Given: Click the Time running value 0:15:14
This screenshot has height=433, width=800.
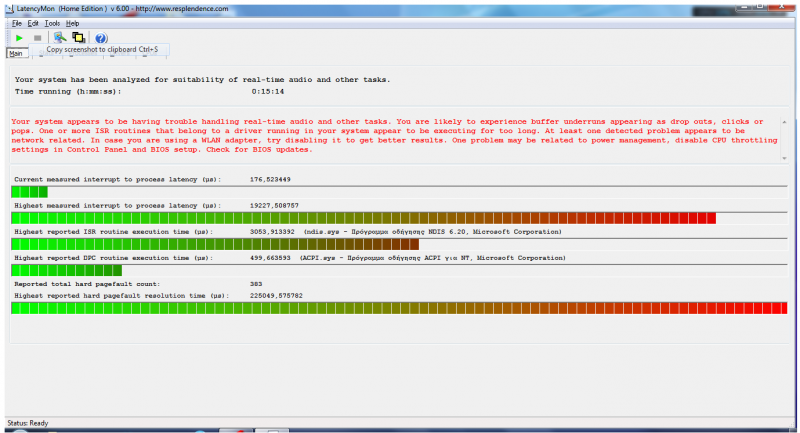Looking at the screenshot, I should 267,91.
